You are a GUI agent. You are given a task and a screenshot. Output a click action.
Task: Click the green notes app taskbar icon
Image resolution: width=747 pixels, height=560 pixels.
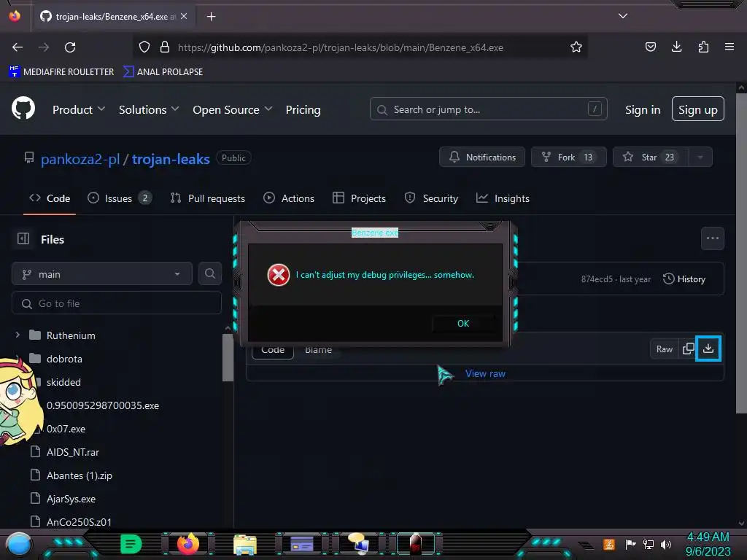pyautogui.click(x=131, y=544)
